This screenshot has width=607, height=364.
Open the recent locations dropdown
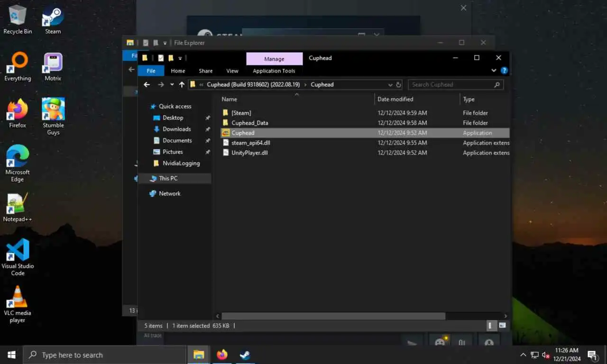[x=172, y=85]
